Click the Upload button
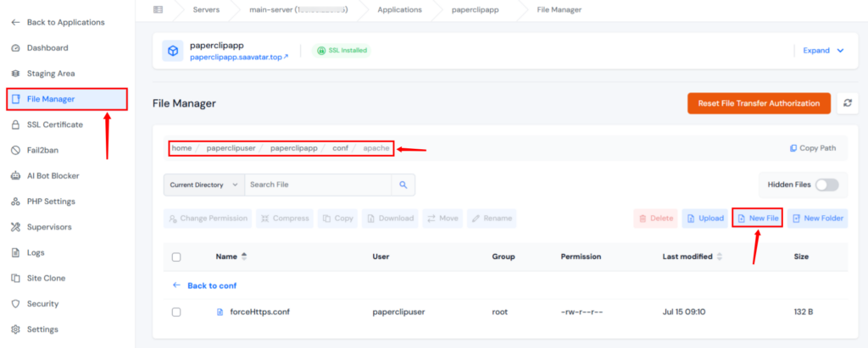Viewport: 868px width, 348px height. pos(704,218)
